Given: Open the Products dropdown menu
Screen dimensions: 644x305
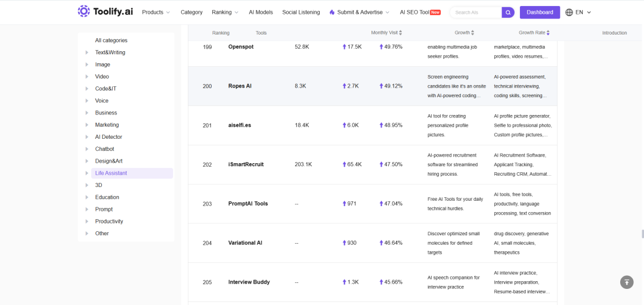Looking at the screenshot, I should click(x=156, y=13).
